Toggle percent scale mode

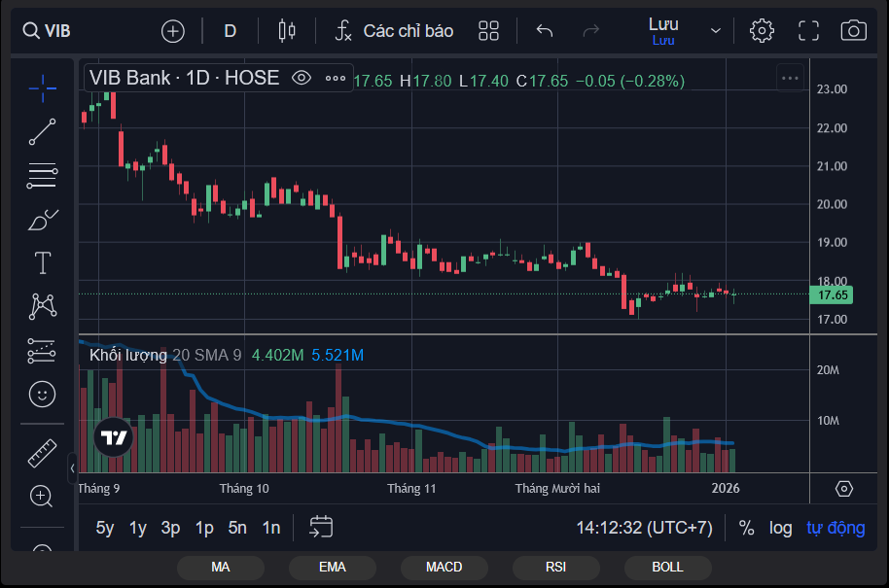[746, 528]
